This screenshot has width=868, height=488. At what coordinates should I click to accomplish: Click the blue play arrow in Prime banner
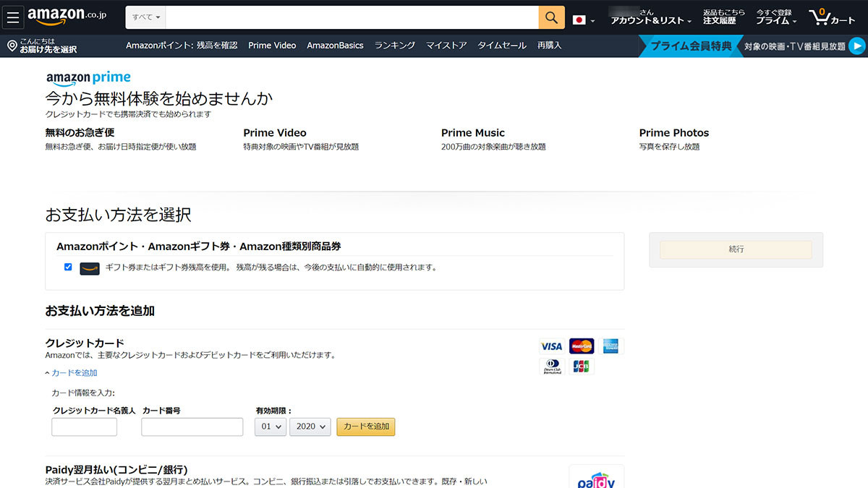click(x=856, y=46)
